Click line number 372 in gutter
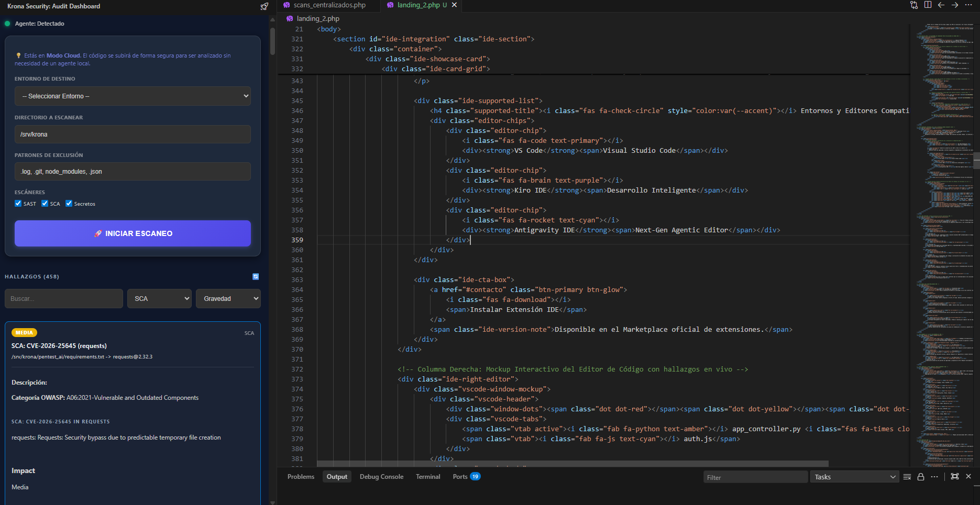Viewport: 980px width, 505px height. click(x=297, y=369)
